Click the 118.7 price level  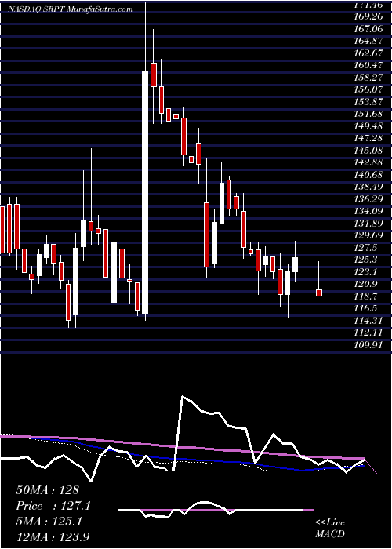[367, 296]
